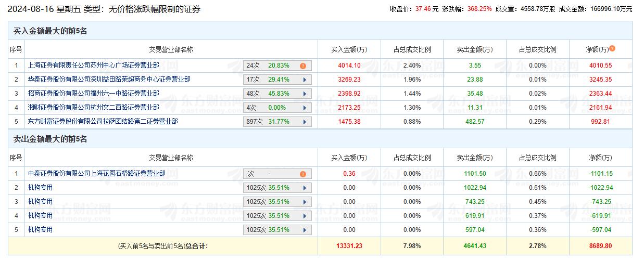This screenshot has width=644, height=260.
Task: Click buy ratio 2.40% for 上海证券
Action: tap(412, 66)
